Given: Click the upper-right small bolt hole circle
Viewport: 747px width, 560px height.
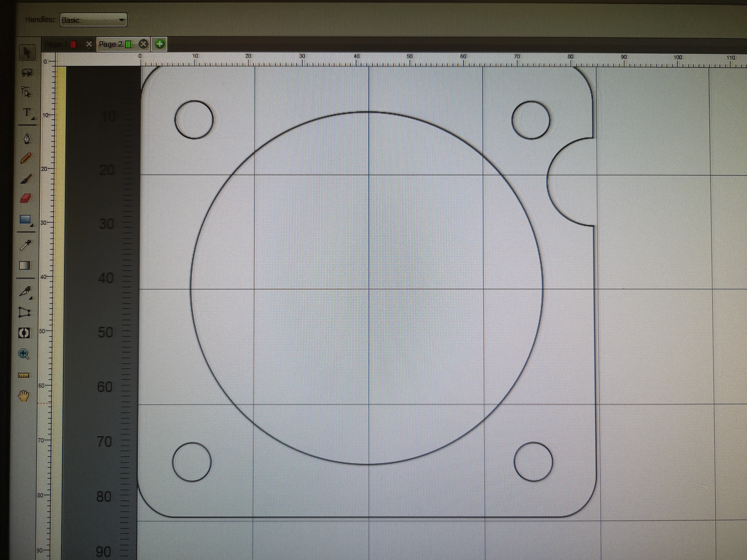Looking at the screenshot, I should click(x=531, y=120).
